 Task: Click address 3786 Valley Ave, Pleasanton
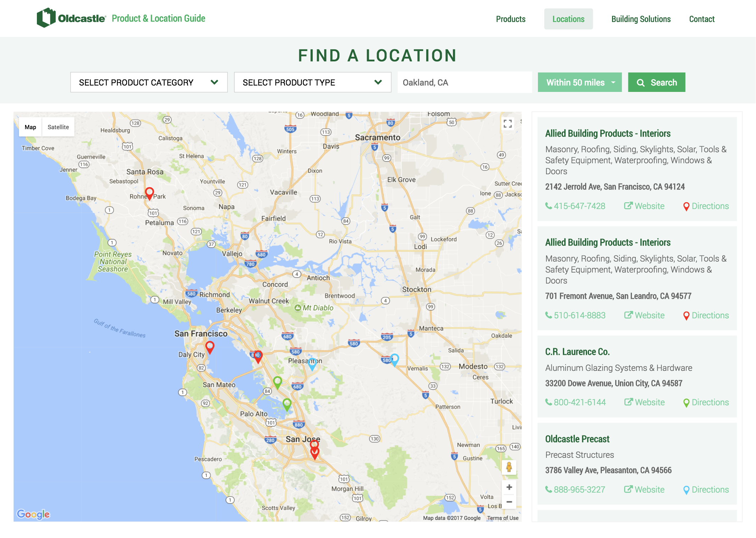[x=608, y=470]
